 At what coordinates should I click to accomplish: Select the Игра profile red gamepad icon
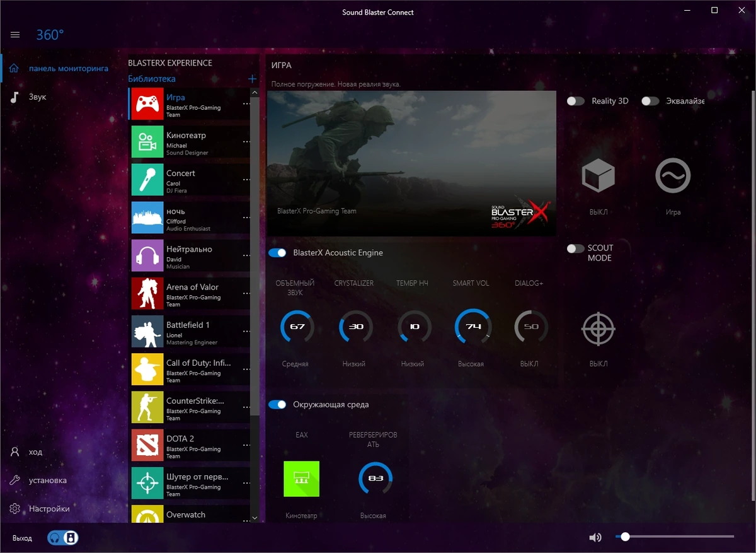tap(147, 104)
